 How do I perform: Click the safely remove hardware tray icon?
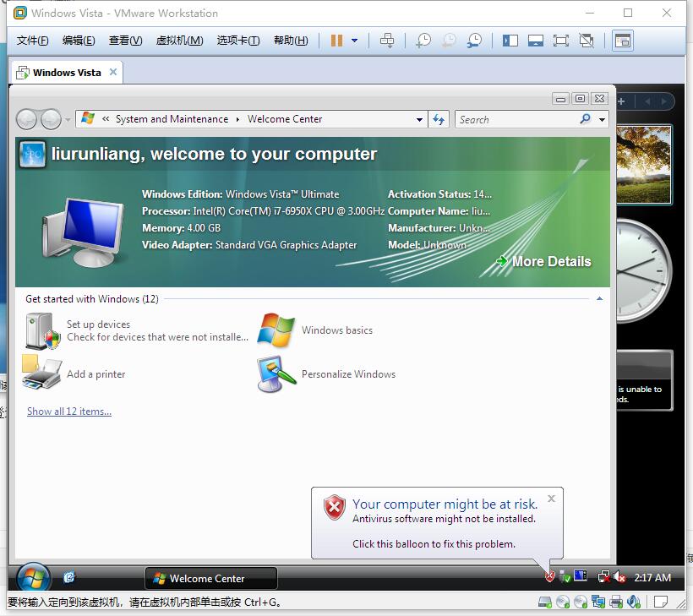point(564,576)
